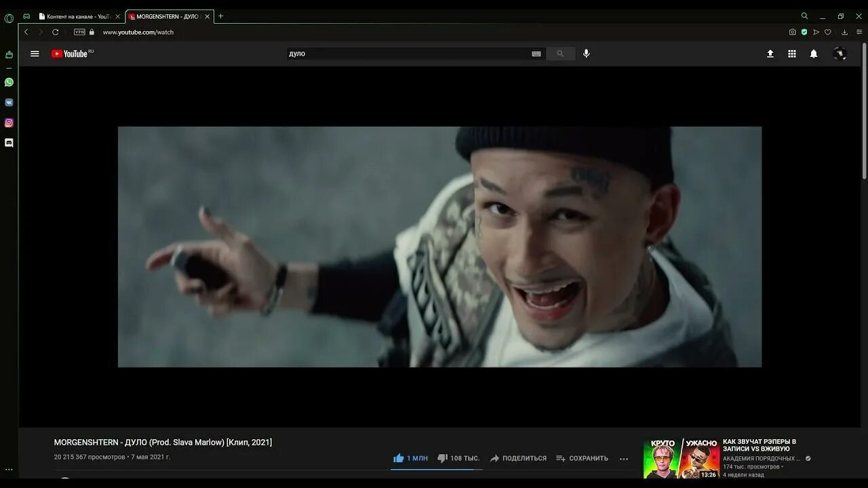Viewport: 868px width, 488px height.
Task: Open the YouTube account avatar menu
Action: (x=840, y=54)
